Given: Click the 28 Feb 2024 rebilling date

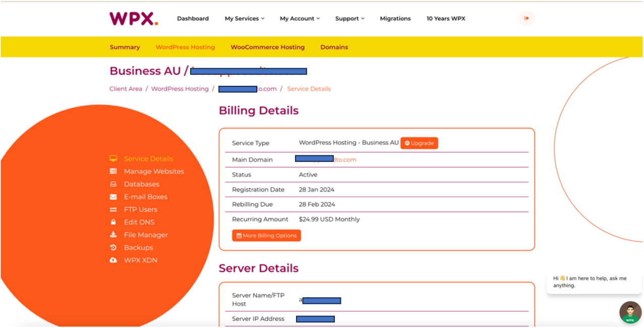Looking at the screenshot, I should (x=317, y=204).
